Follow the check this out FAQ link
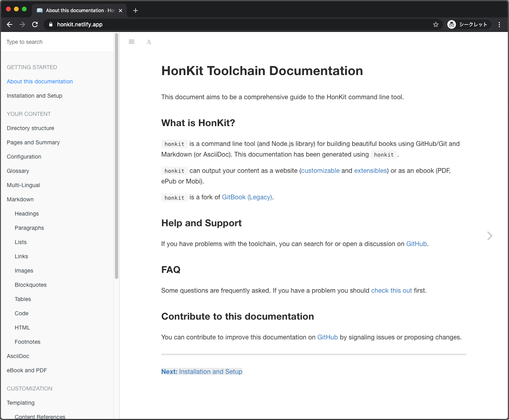Viewport: 509px width, 420px height. [x=391, y=291]
